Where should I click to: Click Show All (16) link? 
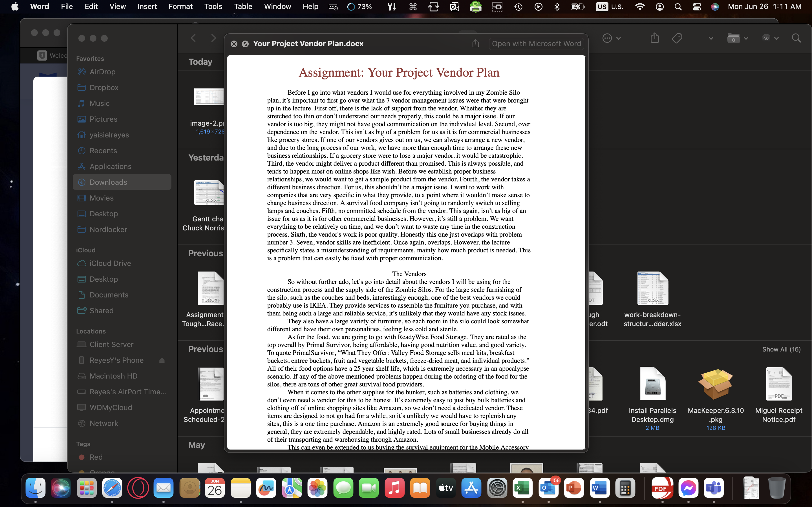click(x=781, y=349)
